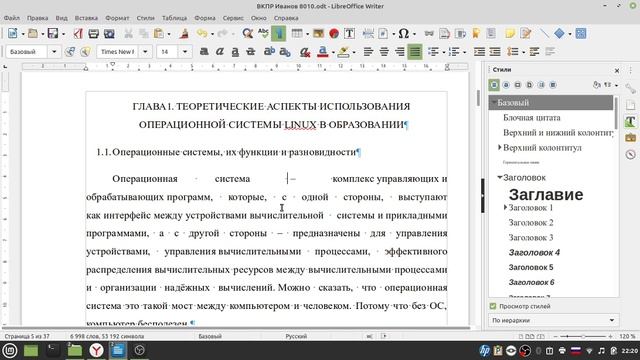Open the По иерархии filter dropdown

(553, 320)
